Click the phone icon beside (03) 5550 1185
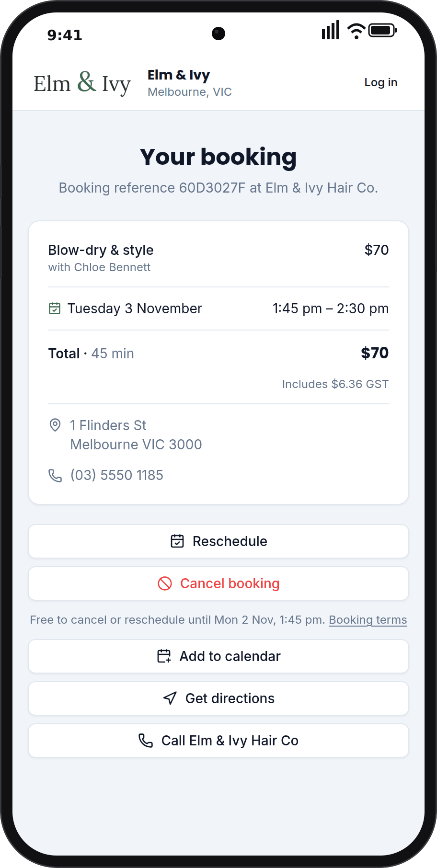The width and height of the screenshot is (437, 868). tap(55, 475)
